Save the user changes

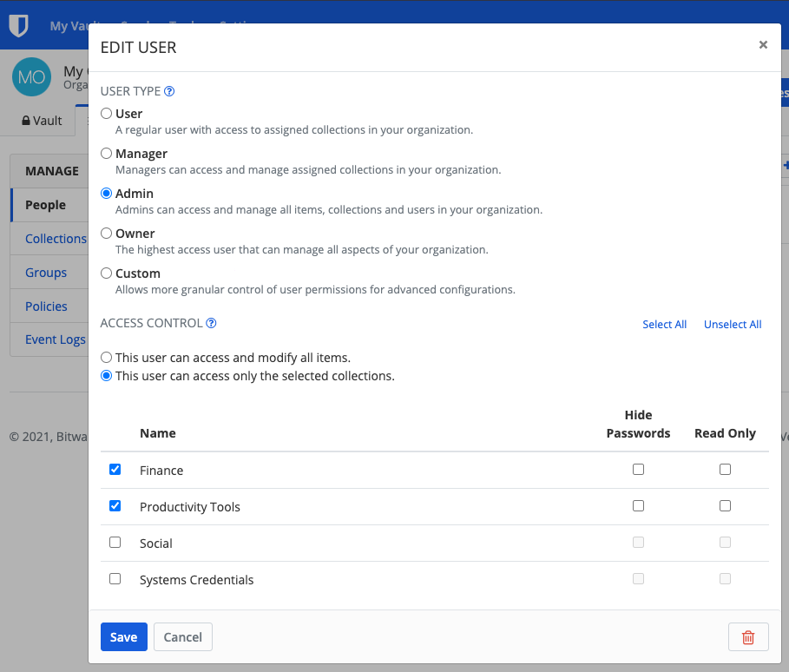coord(124,636)
